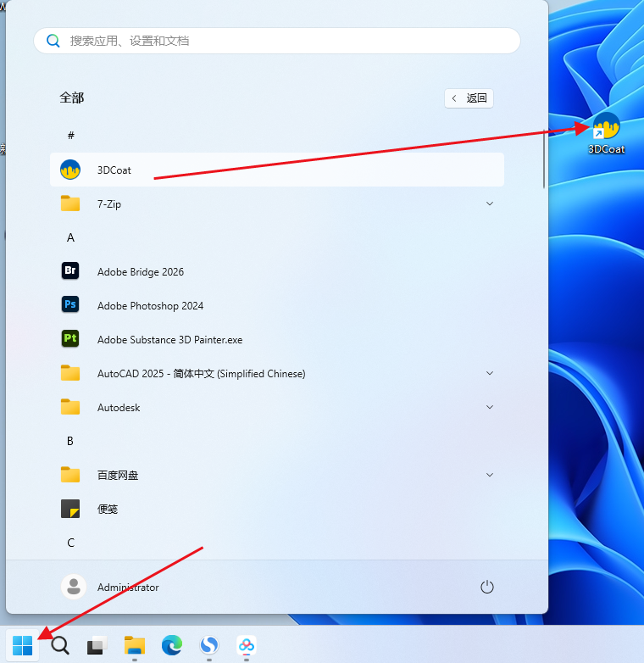The width and height of the screenshot is (644, 663).
Task: Expand the AutoCAD 2025 folder chevron
Action: [490, 373]
